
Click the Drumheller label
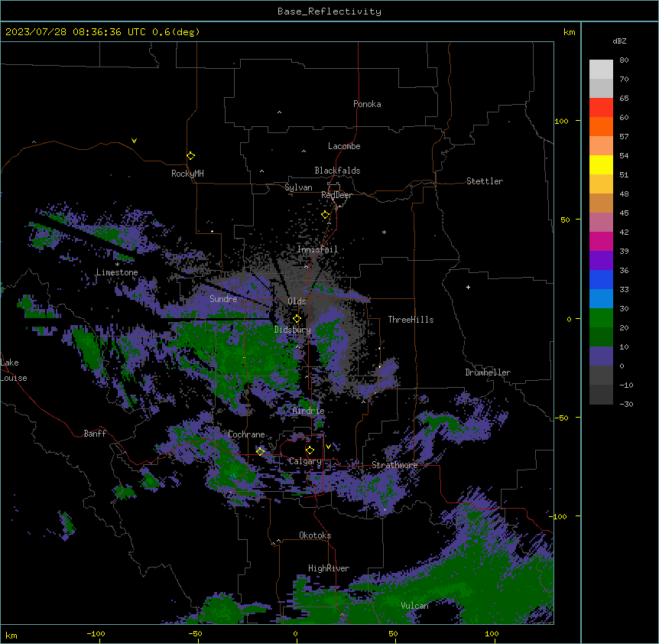pos(488,372)
